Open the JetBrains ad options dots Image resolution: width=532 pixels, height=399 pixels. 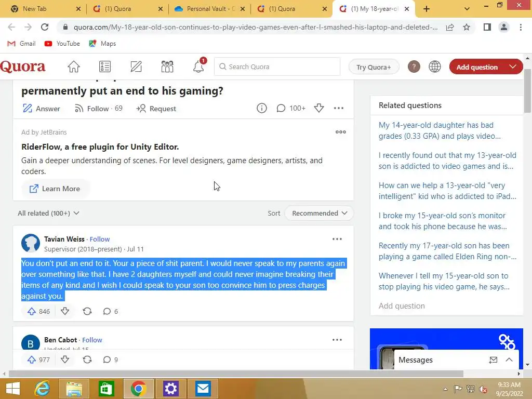341,132
